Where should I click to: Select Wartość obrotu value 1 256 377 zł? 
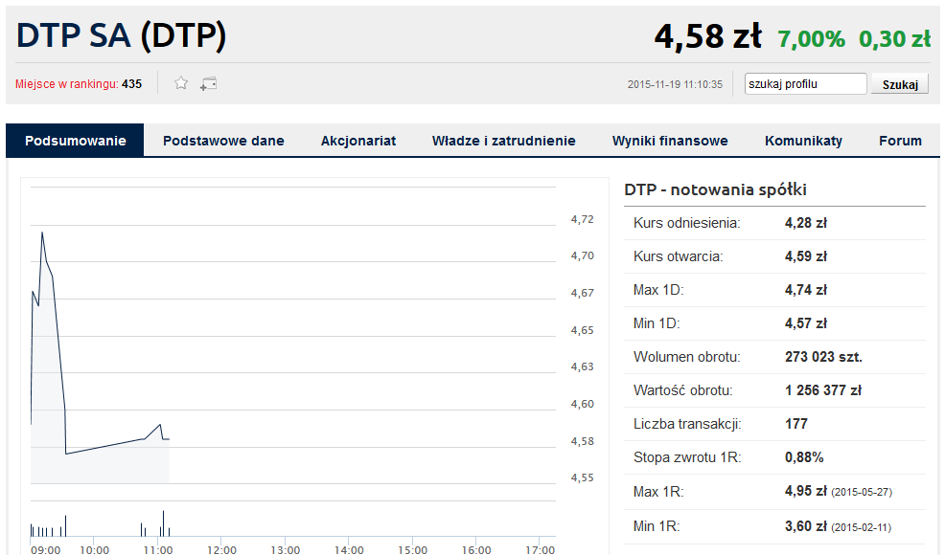(823, 390)
